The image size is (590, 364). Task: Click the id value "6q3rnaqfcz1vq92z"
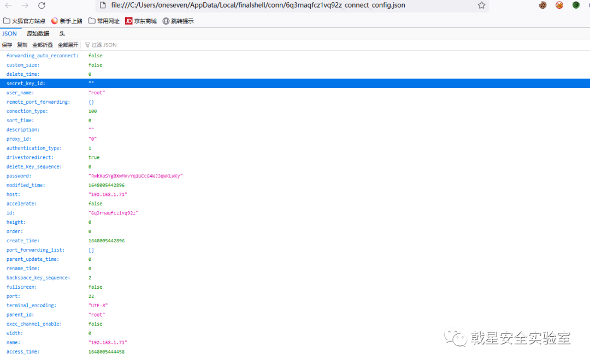(113, 213)
